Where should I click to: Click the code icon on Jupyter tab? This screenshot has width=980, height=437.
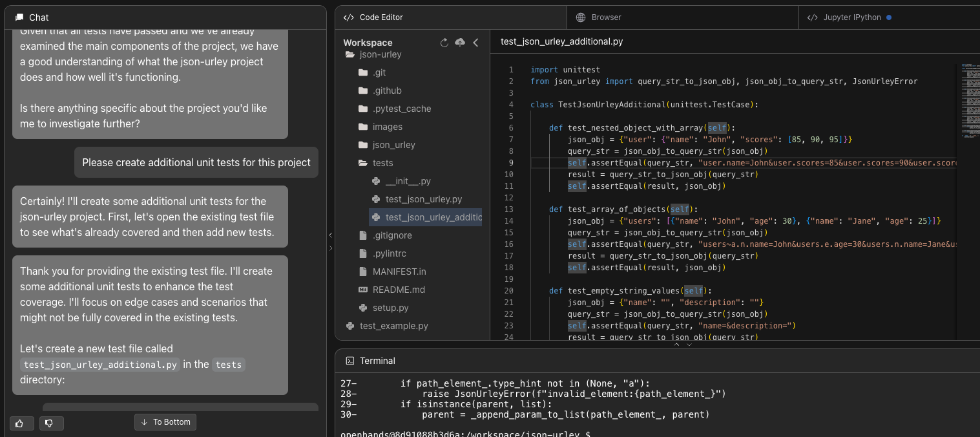pyautogui.click(x=812, y=17)
